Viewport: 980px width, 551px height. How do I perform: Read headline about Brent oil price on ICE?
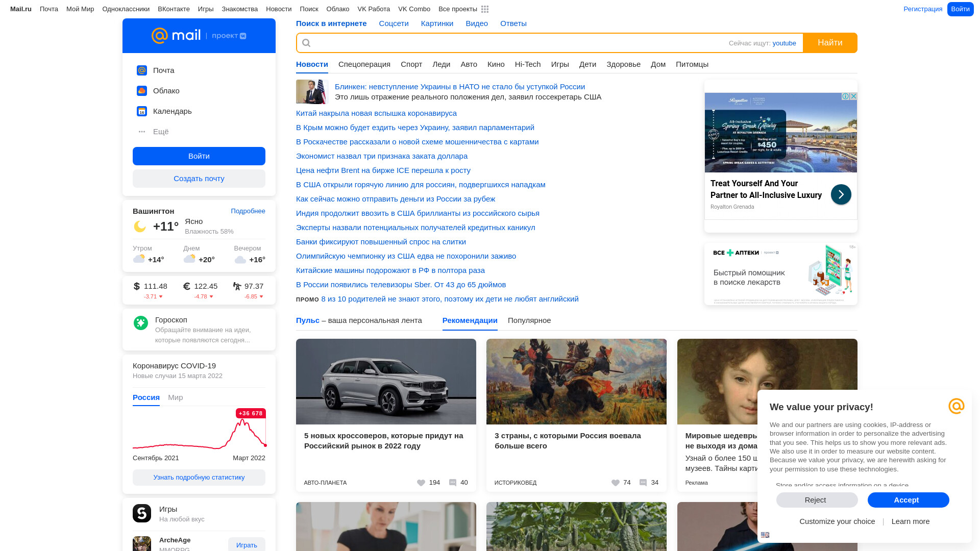383,170
